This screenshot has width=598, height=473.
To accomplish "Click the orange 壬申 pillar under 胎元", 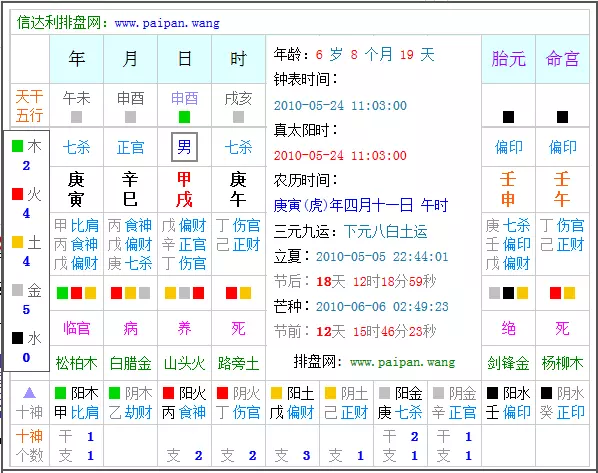I will 508,189.
